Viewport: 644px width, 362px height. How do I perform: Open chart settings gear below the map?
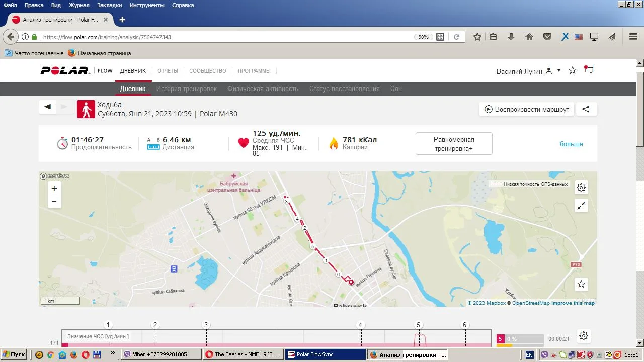point(584,336)
